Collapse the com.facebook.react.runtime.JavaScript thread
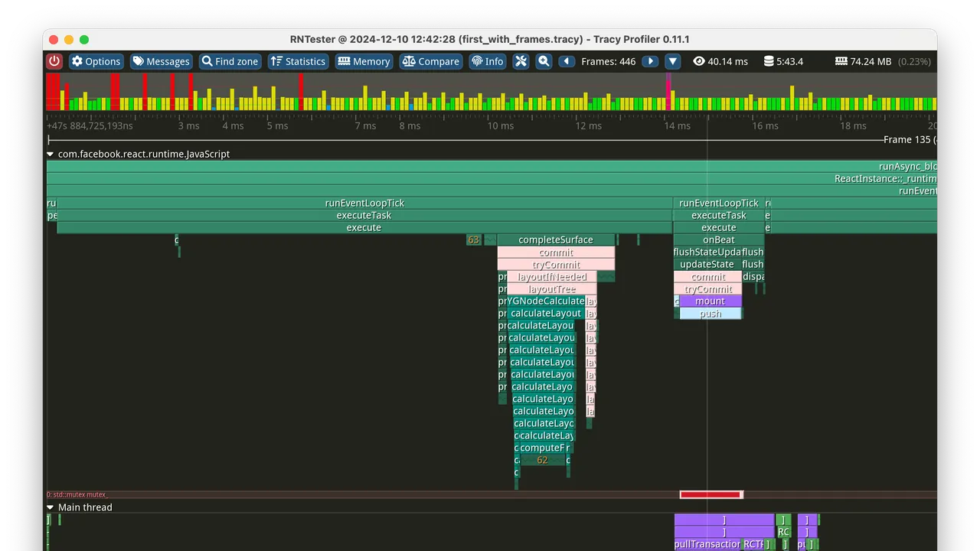The width and height of the screenshot is (980, 551). click(51, 154)
